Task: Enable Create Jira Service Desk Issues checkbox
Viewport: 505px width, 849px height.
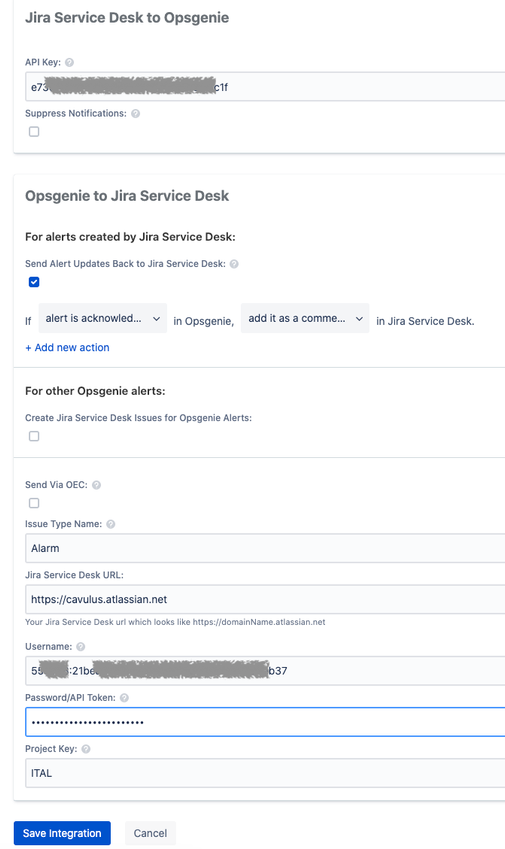Action: click(34, 436)
